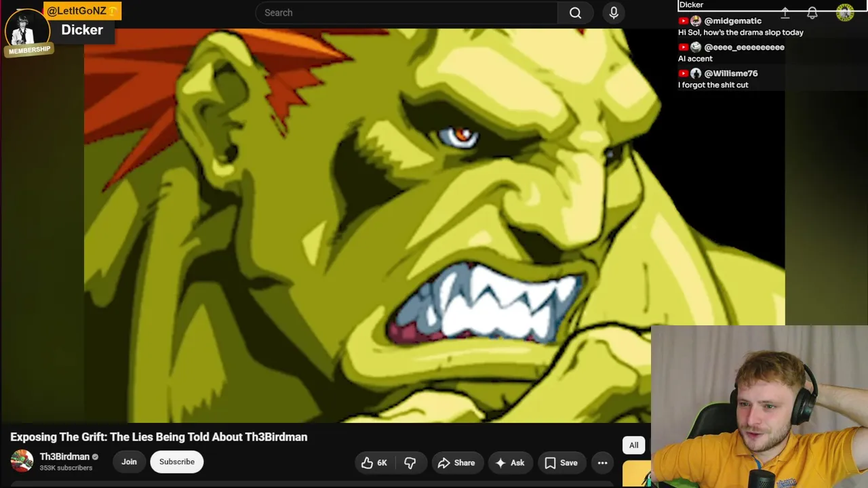Click the message 'Hi Sol, how's the drama slop today'

[741, 33]
